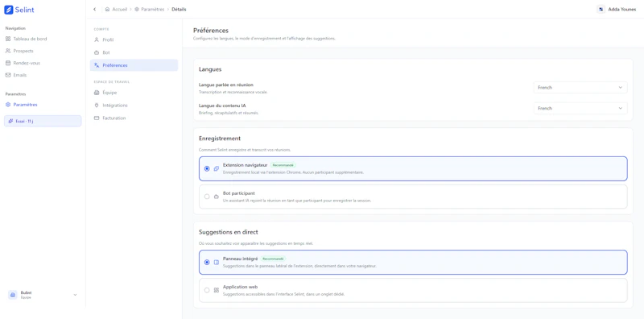Click the Équipe building icon
This screenshot has height=319, width=644.
click(x=97, y=93)
